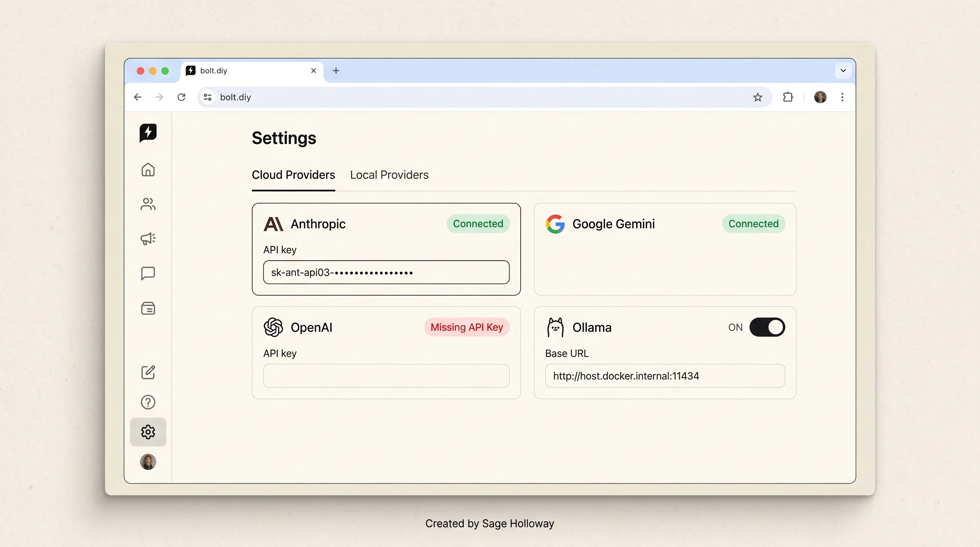
Task: Click the OpenAI logo on provider card
Action: (273, 328)
